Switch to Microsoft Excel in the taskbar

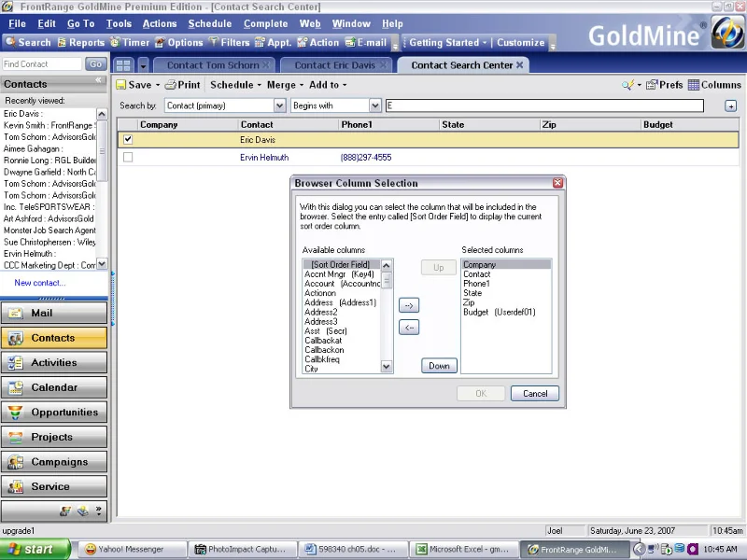(463, 550)
